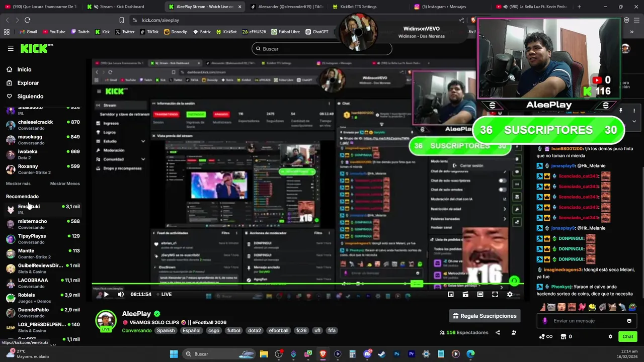
Task: Click the Regala Suscripciones button
Action: coord(485,316)
